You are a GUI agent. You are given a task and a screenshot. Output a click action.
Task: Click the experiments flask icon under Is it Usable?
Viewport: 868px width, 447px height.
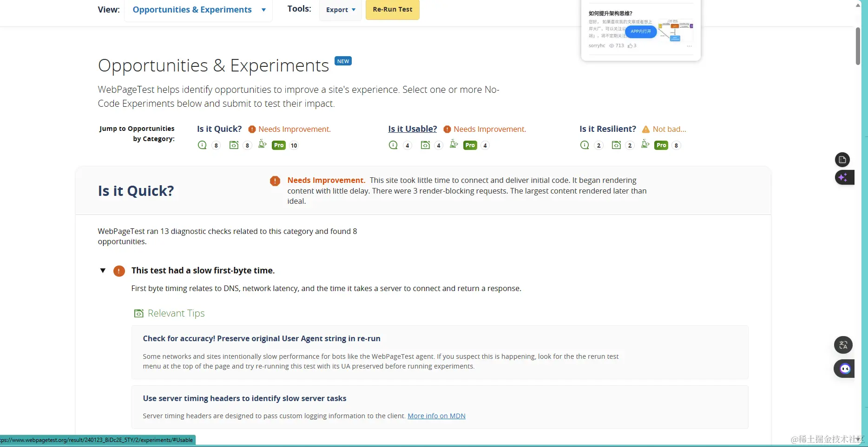click(x=454, y=144)
